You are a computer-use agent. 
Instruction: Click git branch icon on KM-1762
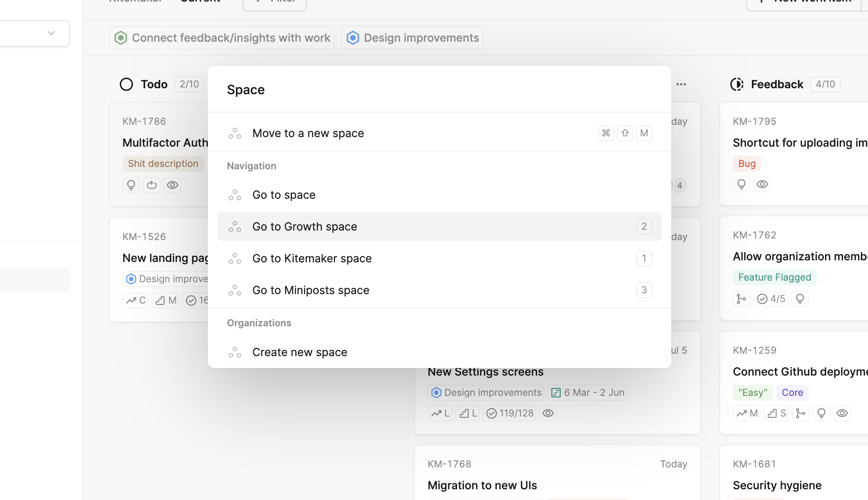[742, 299]
